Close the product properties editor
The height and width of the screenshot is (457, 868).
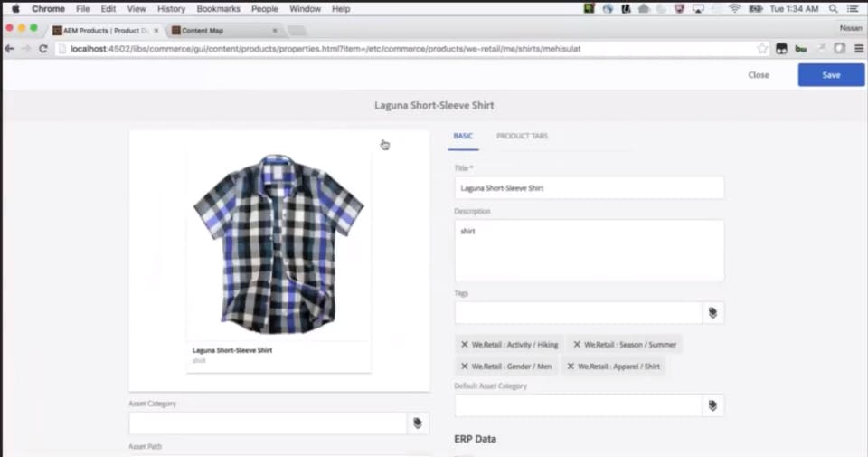click(x=759, y=75)
